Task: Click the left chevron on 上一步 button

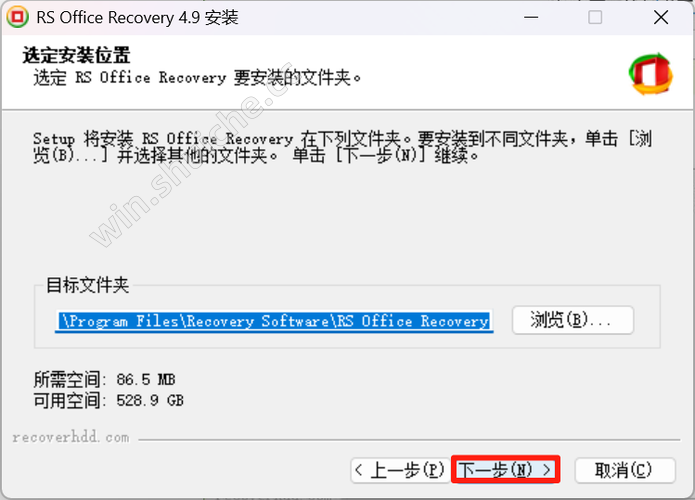Action: click(x=359, y=470)
